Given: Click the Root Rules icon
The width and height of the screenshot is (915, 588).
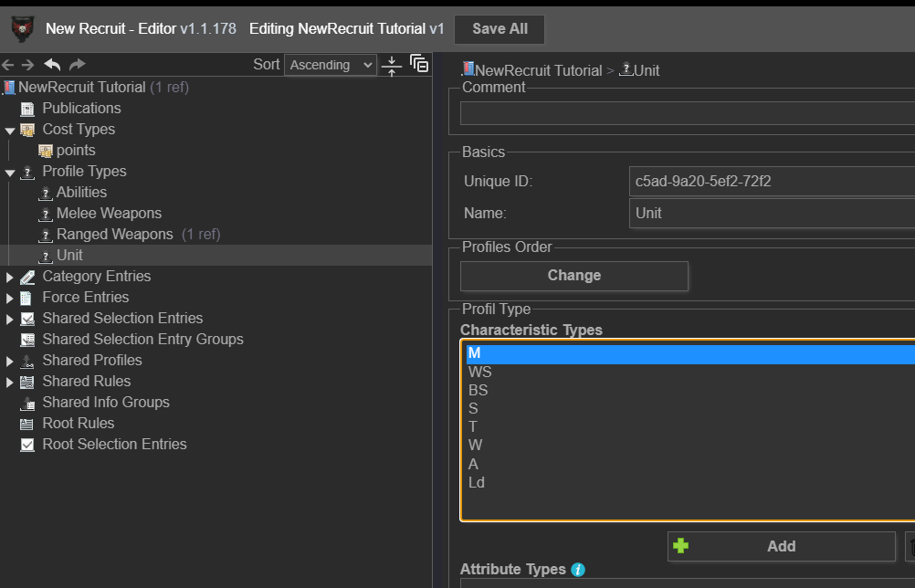Looking at the screenshot, I should [27, 424].
